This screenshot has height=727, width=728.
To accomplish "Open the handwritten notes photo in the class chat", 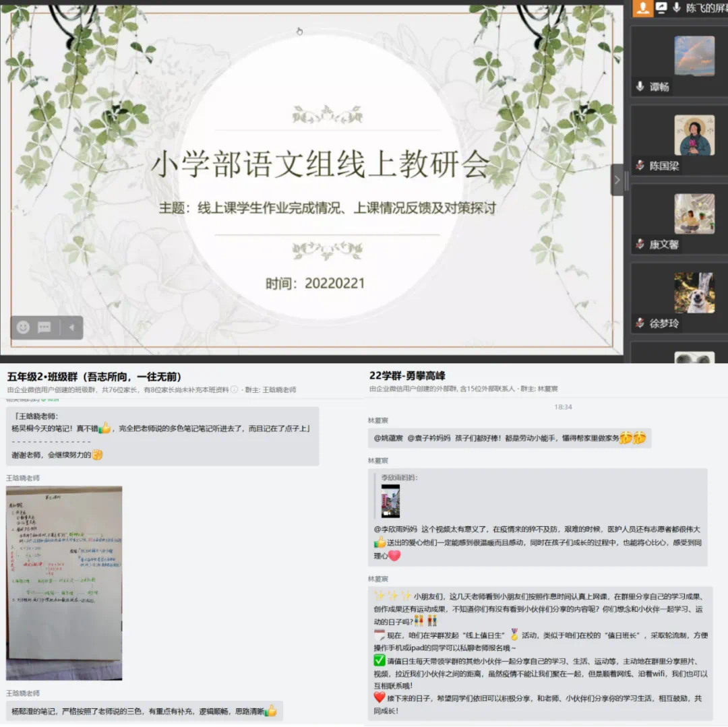I will 64,583.
